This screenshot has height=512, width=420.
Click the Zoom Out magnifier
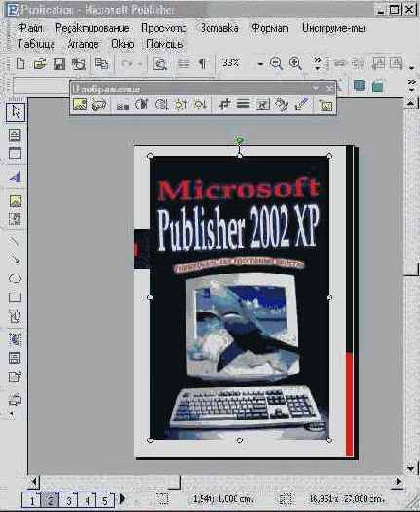(276, 62)
